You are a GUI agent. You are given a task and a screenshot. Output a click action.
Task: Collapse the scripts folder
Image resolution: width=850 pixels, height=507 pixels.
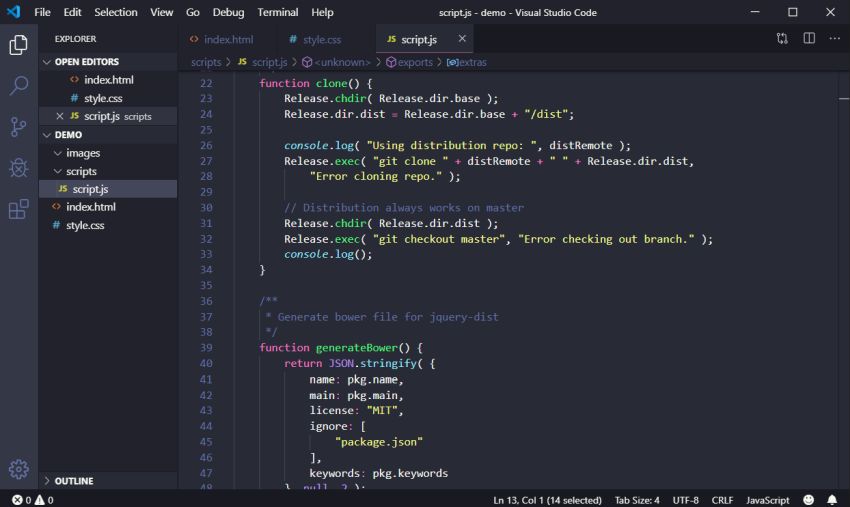[x=58, y=171]
